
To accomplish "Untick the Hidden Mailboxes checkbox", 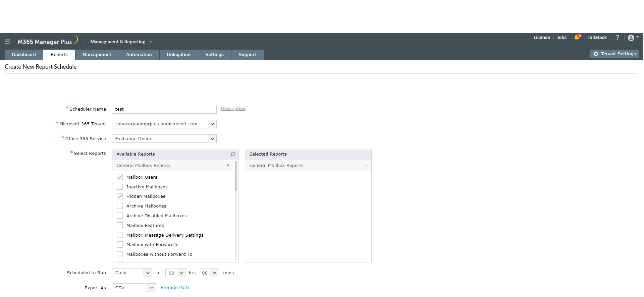I will 120,196.
